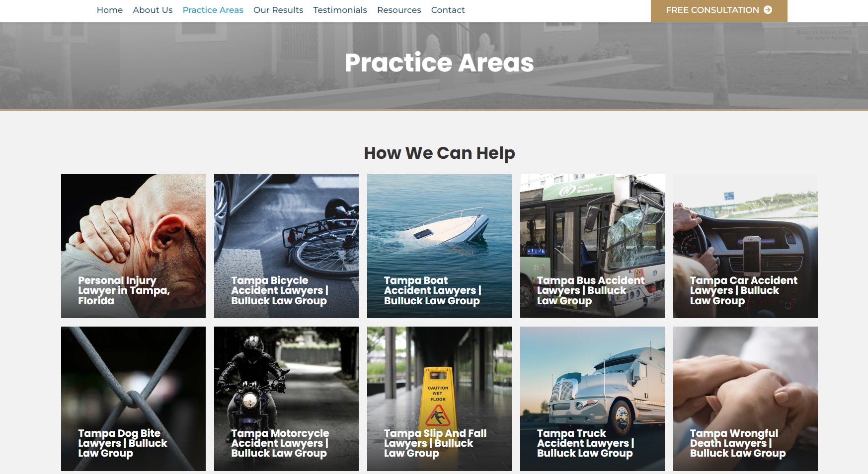Open the Home menu item
The image size is (868, 474).
point(110,10)
